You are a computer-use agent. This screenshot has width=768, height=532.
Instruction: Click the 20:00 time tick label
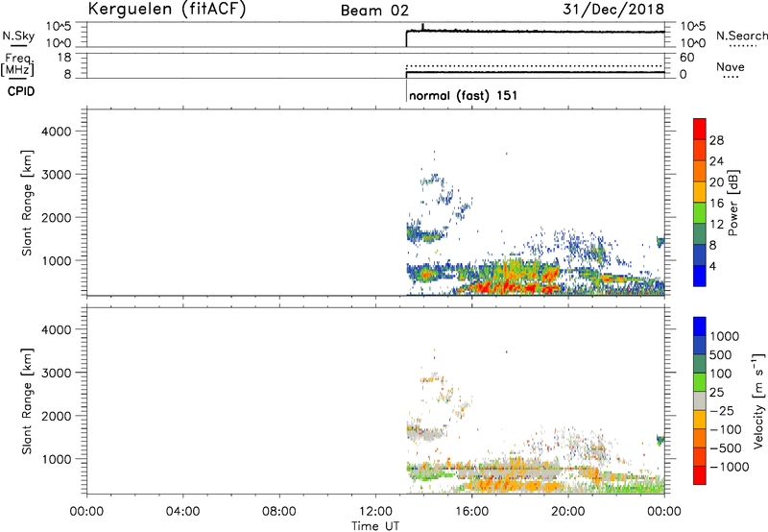pyautogui.click(x=568, y=512)
